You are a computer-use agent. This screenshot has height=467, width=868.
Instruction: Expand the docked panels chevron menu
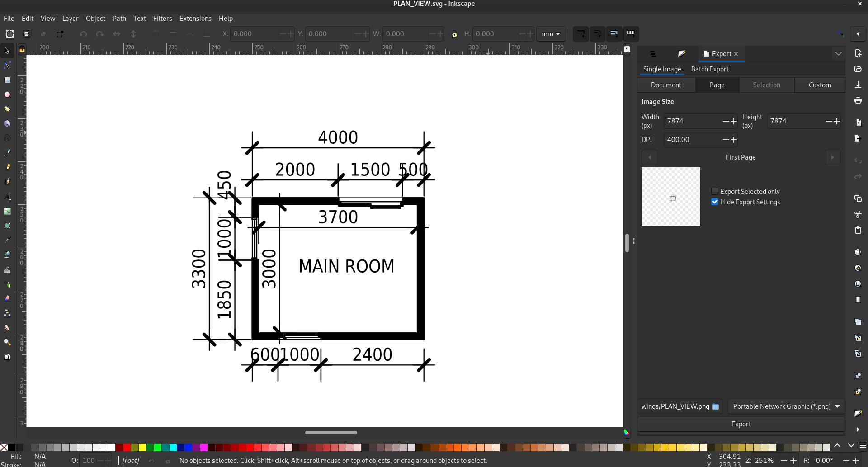(x=839, y=54)
